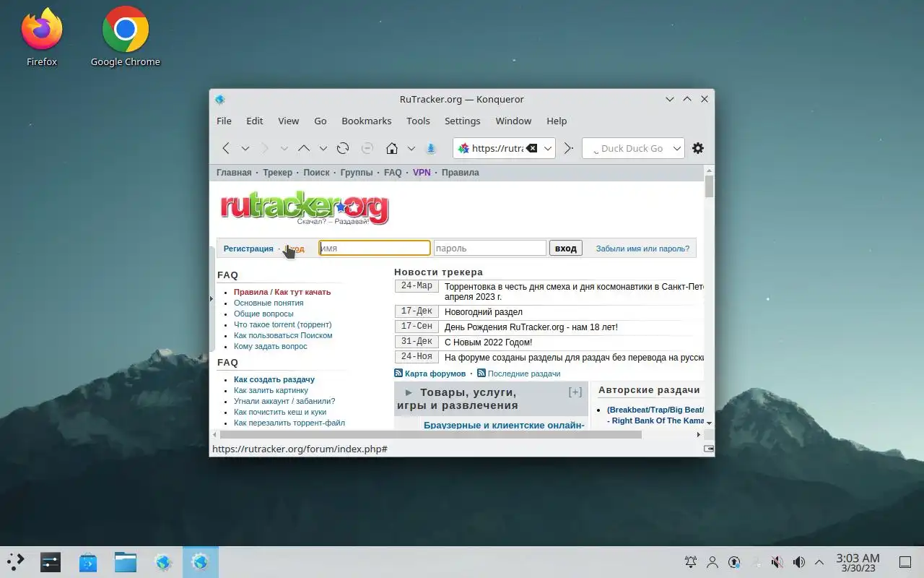The image size is (924, 578).
Task: Open the updates icon in system tray
Action: point(734,562)
